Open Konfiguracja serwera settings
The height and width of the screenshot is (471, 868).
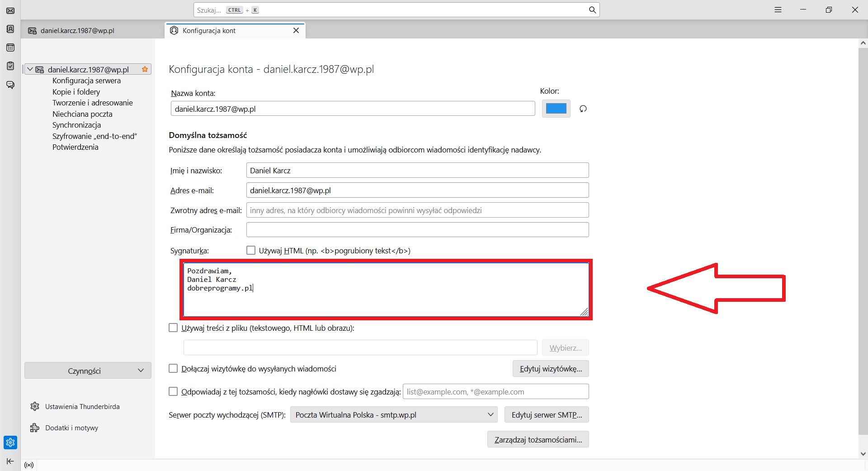pyautogui.click(x=86, y=81)
